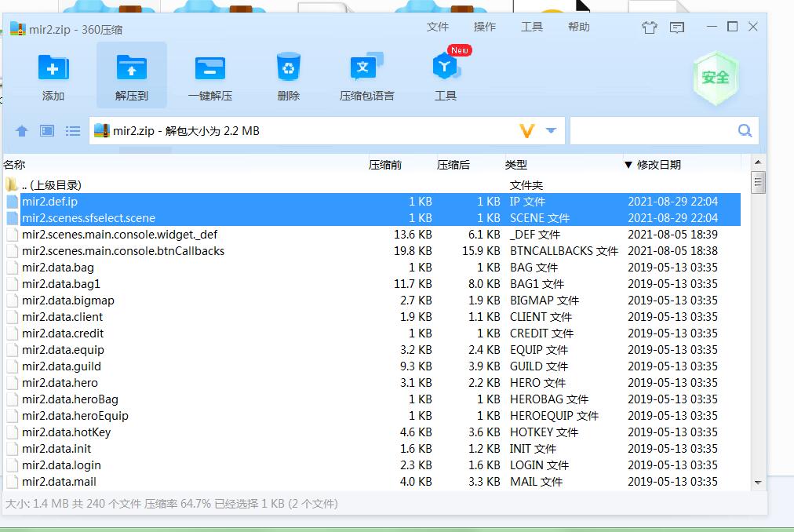Click the scrollbar down arrow in file list
The image size is (794, 532).
tap(758, 482)
